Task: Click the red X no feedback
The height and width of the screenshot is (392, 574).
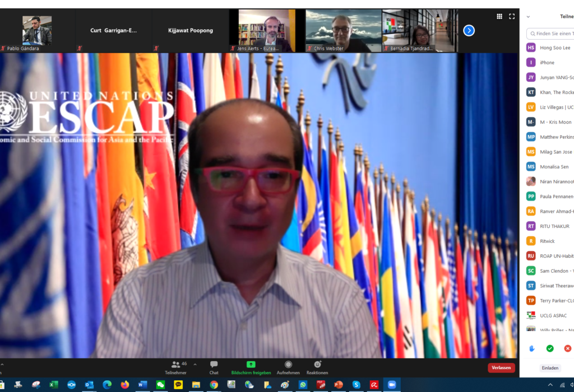Action: (x=568, y=348)
